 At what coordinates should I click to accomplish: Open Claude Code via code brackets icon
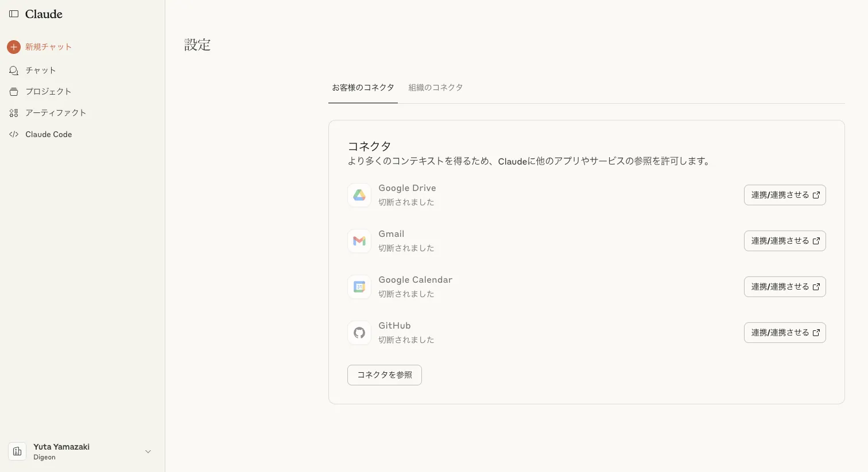pos(14,134)
